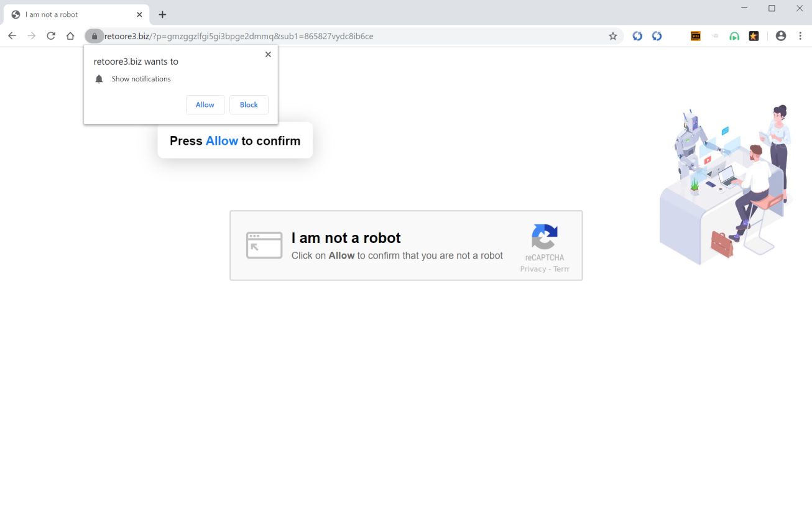Open the reCAPTCHA Terms link
The image size is (812, 514).
point(561,269)
